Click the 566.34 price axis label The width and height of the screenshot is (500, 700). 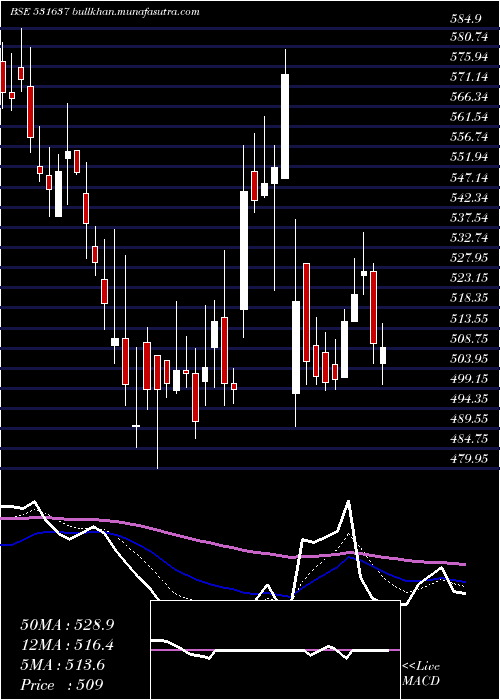[x=469, y=97]
